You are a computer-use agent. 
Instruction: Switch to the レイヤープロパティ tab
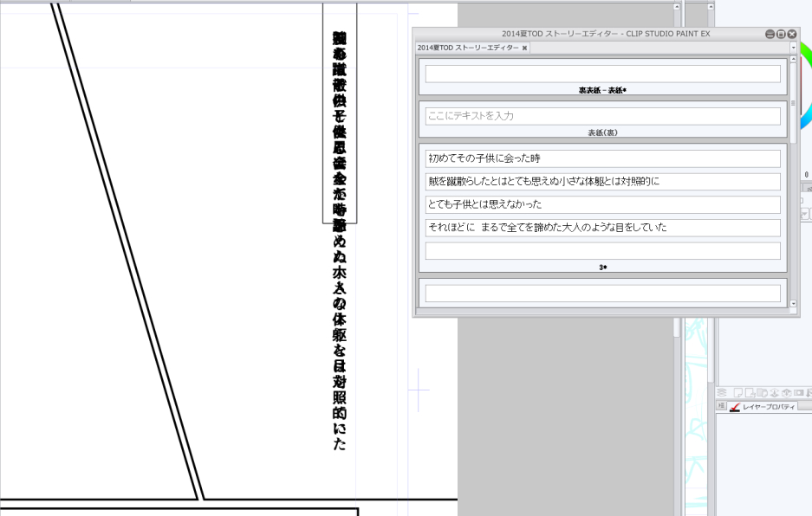pos(763,407)
